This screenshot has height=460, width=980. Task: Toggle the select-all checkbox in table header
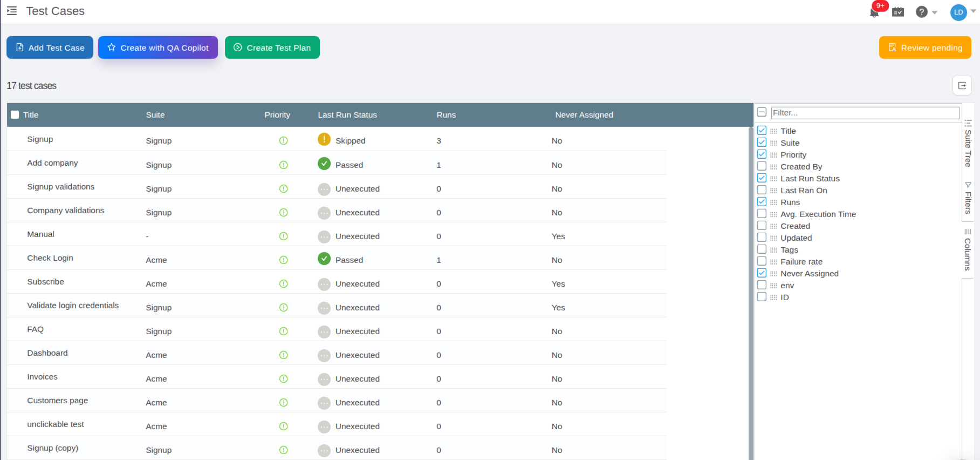(x=15, y=115)
